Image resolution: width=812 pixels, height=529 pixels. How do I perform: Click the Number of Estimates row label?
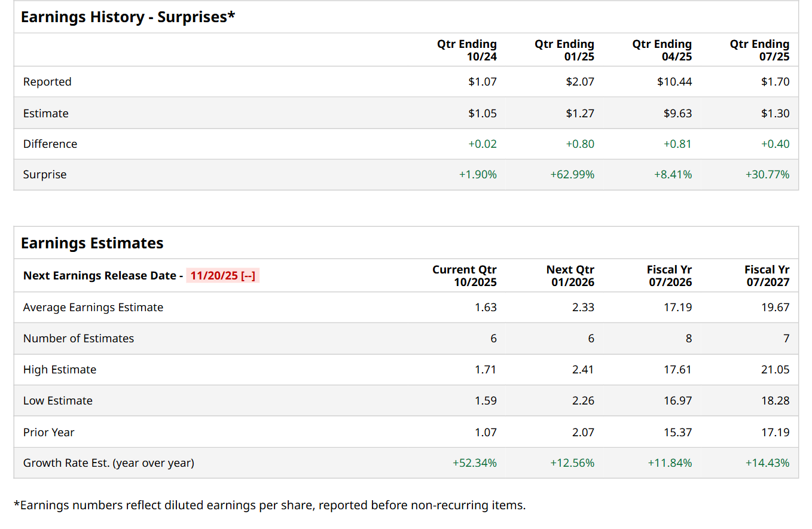click(x=78, y=339)
